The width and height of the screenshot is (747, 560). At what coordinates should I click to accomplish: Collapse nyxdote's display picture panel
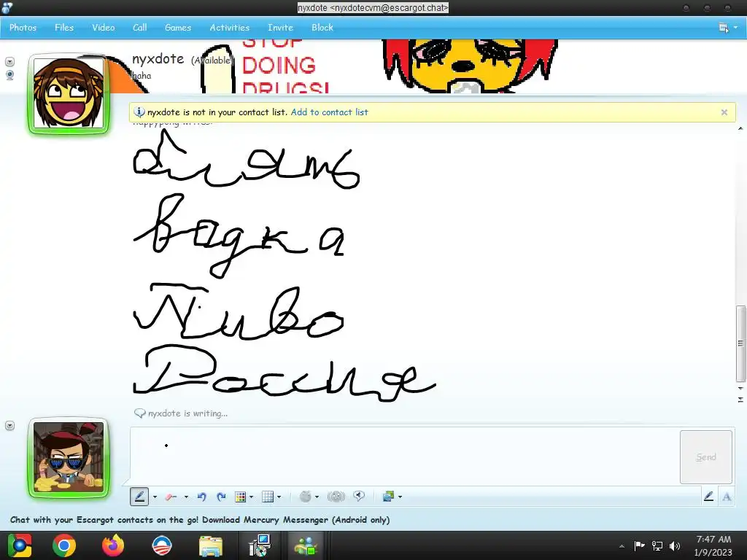click(9, 62)
